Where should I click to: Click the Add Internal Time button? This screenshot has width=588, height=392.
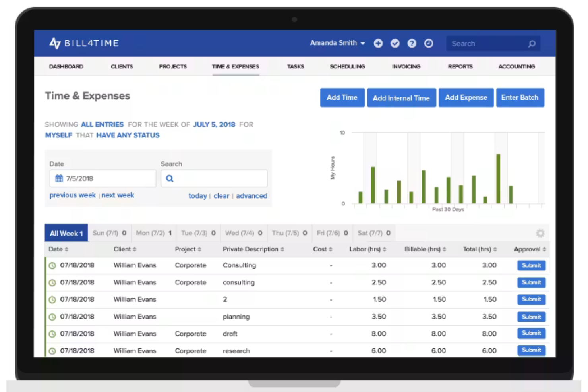401,98
